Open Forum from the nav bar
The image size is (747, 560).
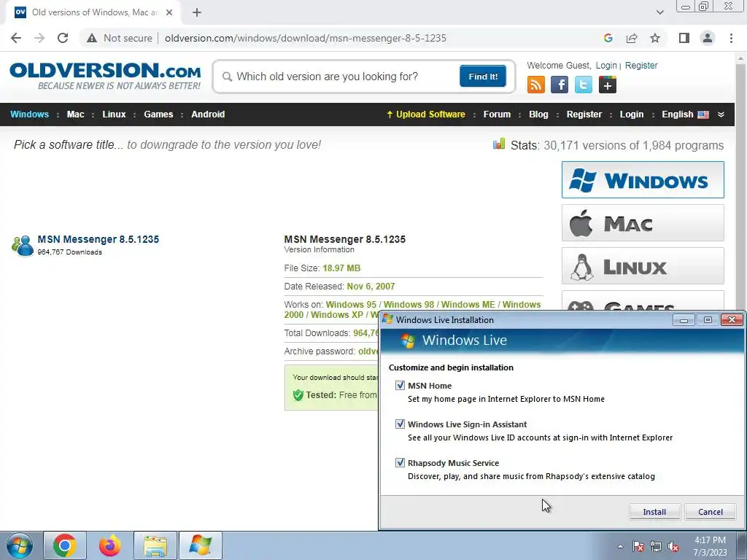[x=497, y=114]
